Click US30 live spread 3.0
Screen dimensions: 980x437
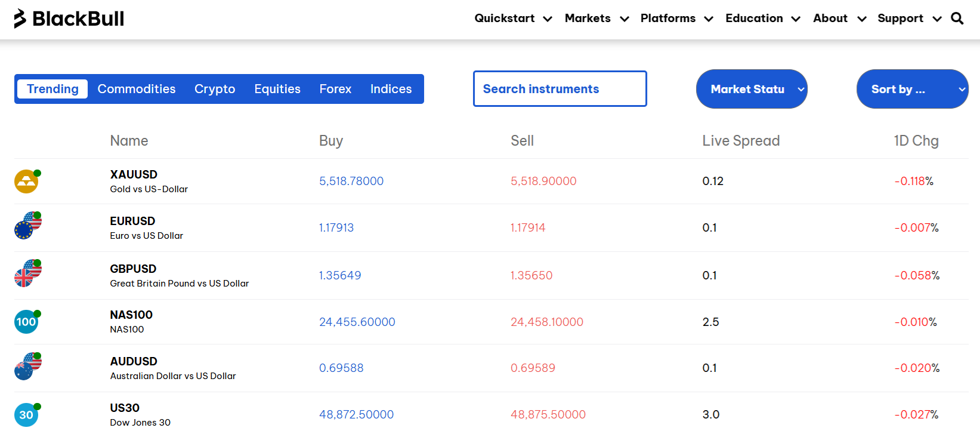(x=711, y=414)
